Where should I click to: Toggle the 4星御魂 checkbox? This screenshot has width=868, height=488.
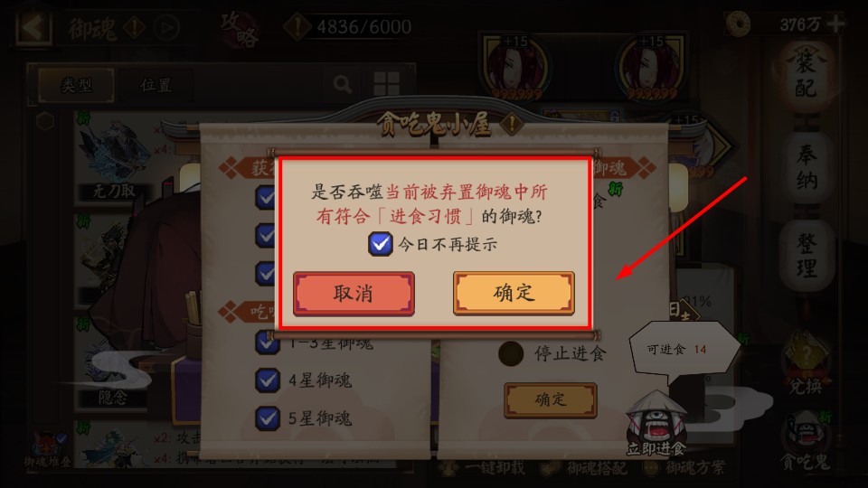coord(268,380)
